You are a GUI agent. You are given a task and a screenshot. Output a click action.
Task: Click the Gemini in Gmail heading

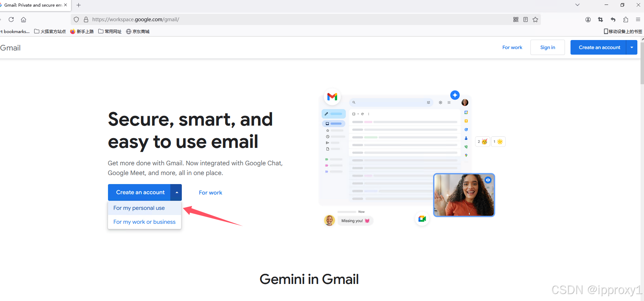coord(309,279)
